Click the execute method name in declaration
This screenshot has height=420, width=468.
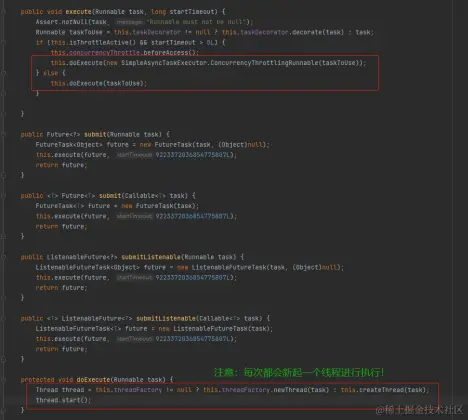coord(78,12)
